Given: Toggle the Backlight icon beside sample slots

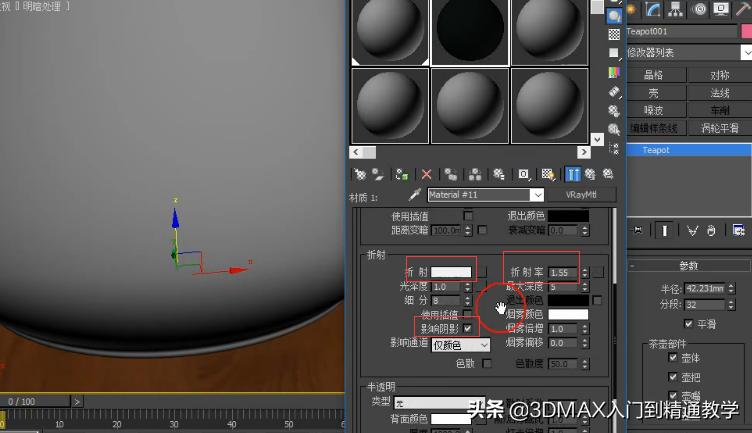Looking at the screenshot, I should (614, 16).
